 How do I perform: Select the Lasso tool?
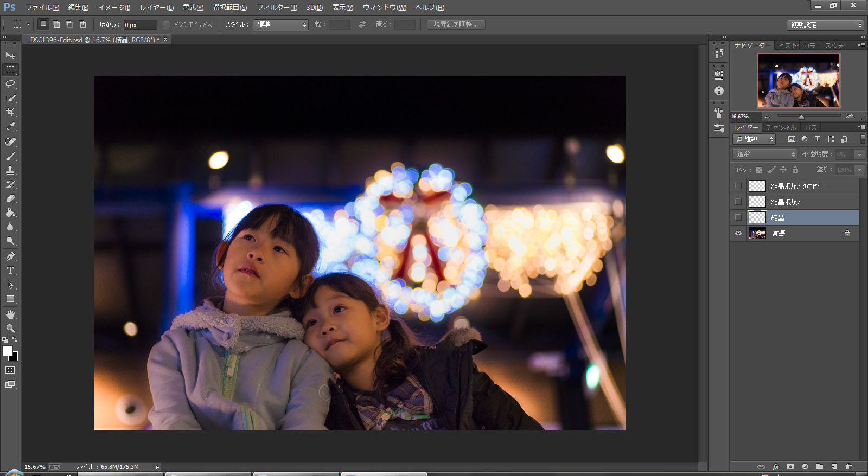pos(10,84)
